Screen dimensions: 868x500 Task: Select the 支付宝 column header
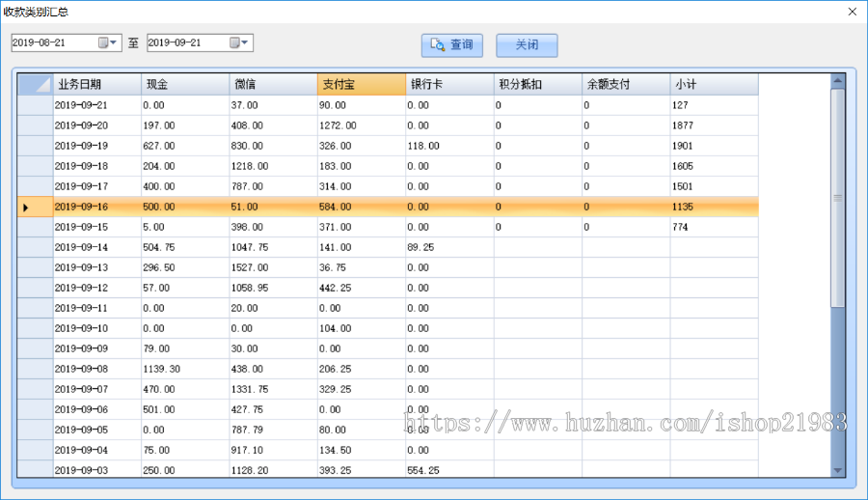click(x=361, y=85)
